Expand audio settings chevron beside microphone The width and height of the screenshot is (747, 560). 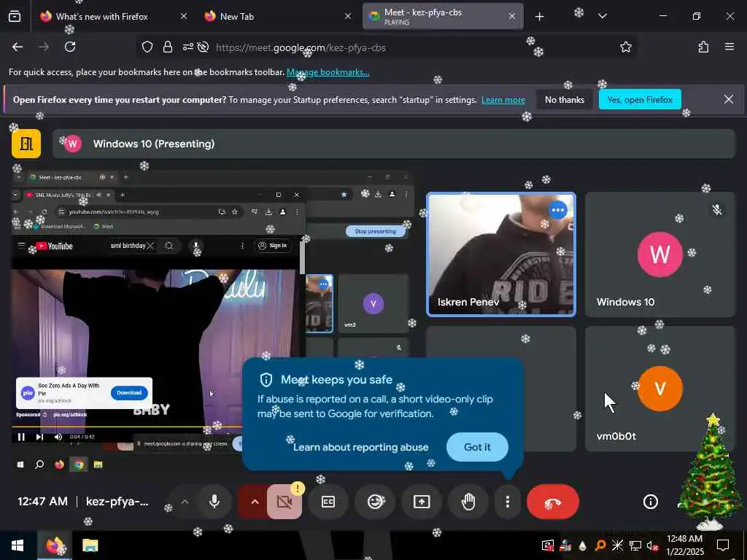tap(185, 502)
